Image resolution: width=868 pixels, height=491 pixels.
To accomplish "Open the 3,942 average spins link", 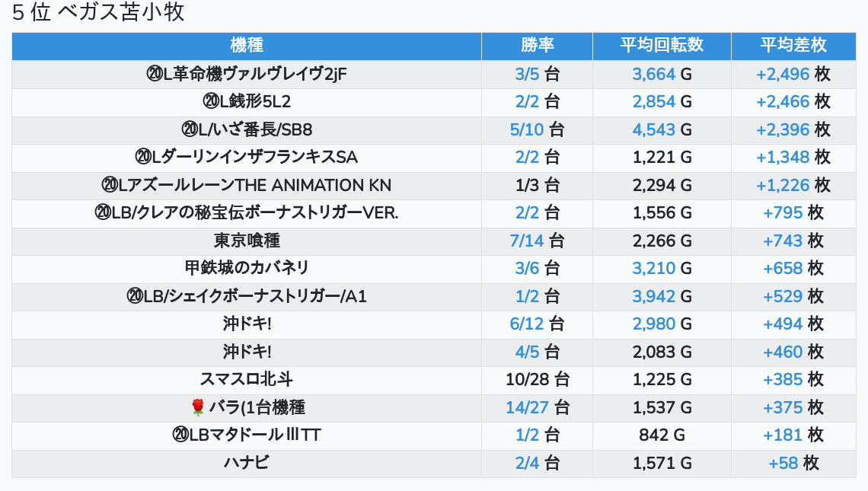I will click(653, 297).
